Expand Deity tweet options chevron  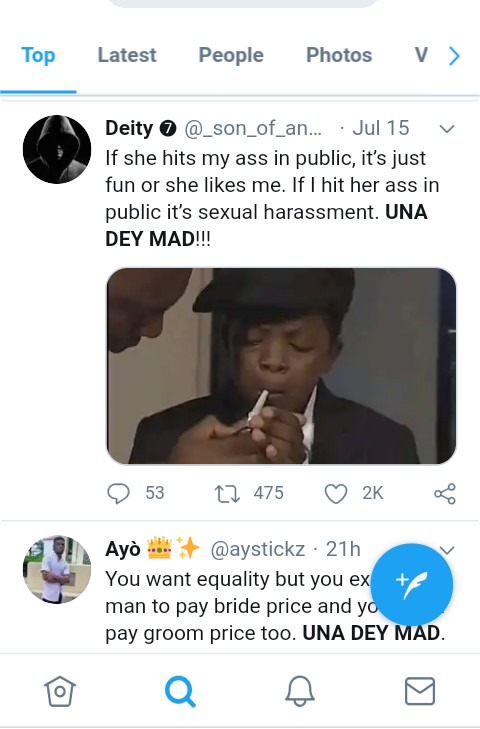447,129
